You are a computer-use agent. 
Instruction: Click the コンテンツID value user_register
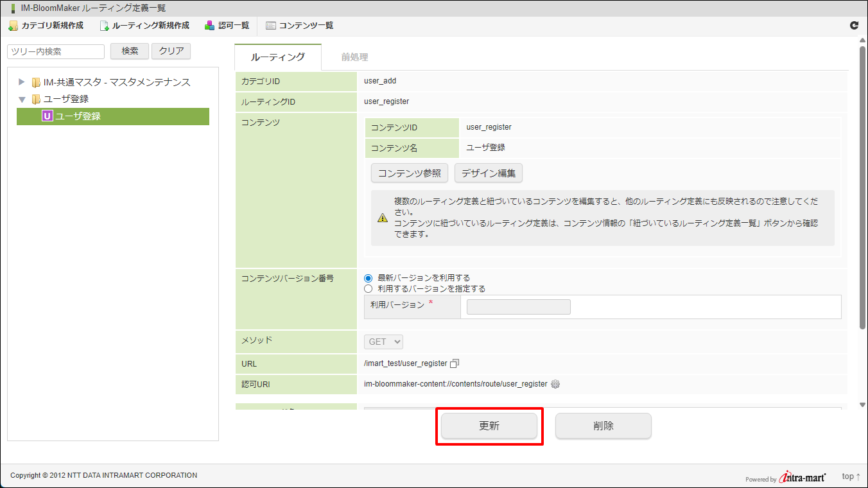click(489, 127)
